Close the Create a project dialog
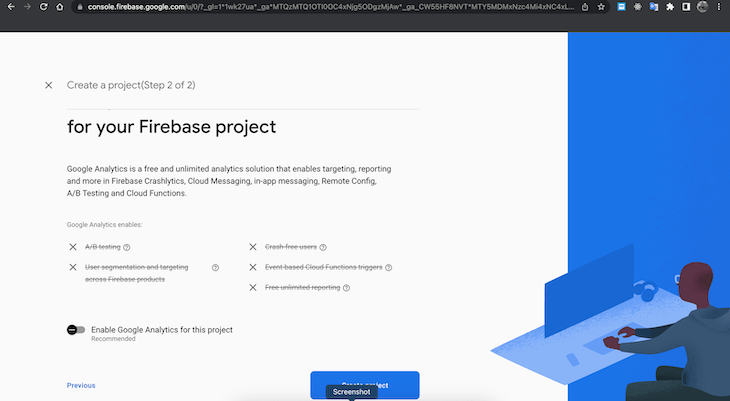The image size is (730, 401). (48, 85)
